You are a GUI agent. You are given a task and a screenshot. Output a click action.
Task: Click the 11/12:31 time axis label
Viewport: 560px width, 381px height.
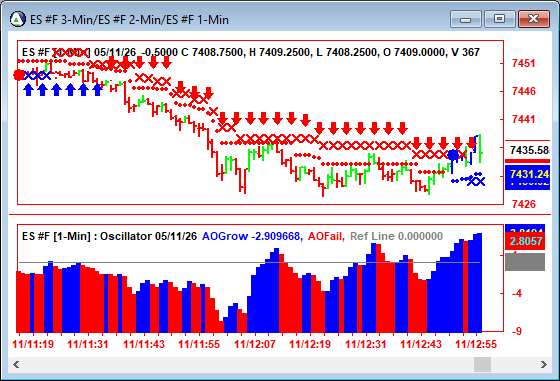[x=365, y=344]
